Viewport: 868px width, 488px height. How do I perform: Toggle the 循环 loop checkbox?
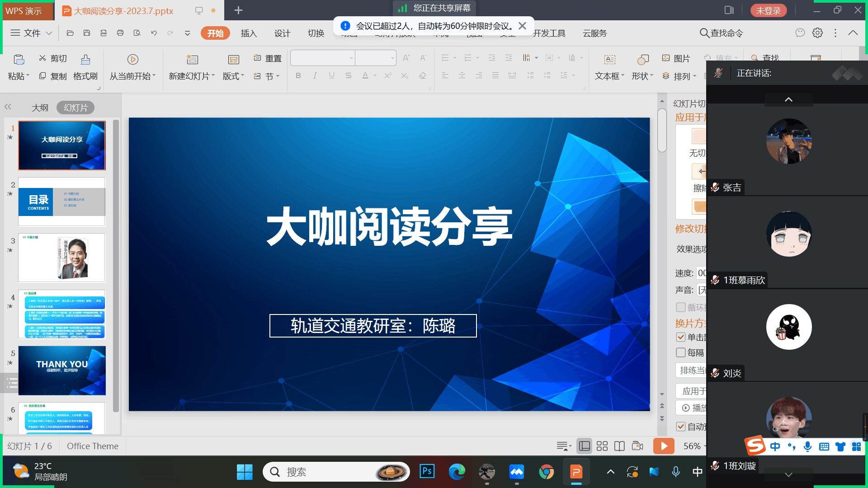tap(681, 307)
